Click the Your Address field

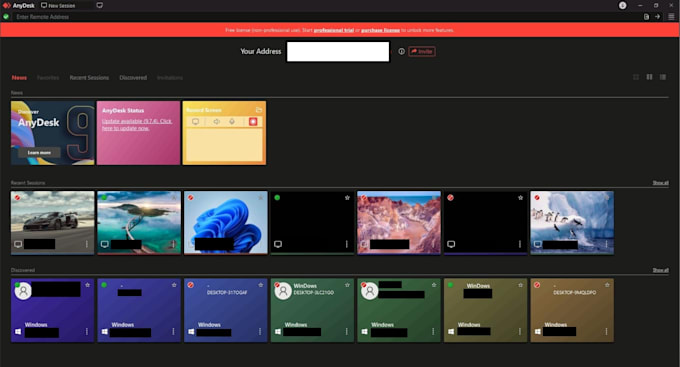click(338, 52)
